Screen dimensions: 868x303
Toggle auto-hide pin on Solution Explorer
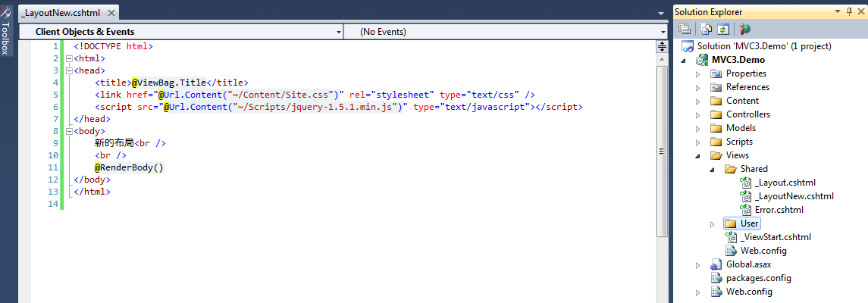click(850, 11)
